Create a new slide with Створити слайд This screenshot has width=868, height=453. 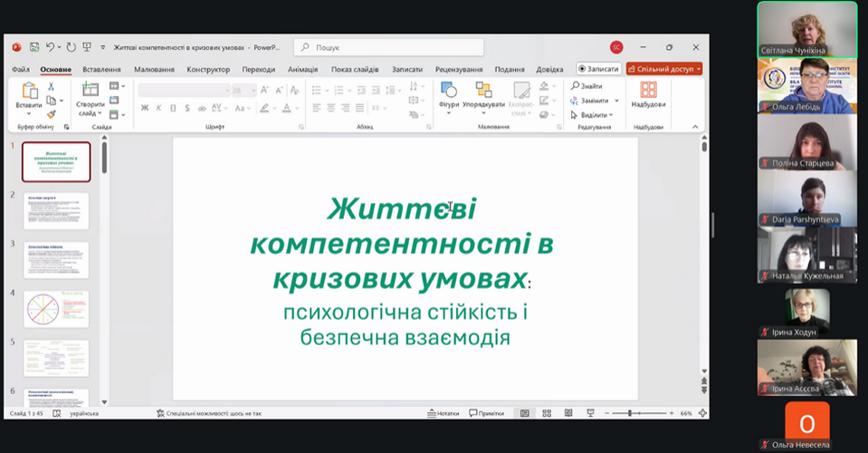click(x=90, y=92)
